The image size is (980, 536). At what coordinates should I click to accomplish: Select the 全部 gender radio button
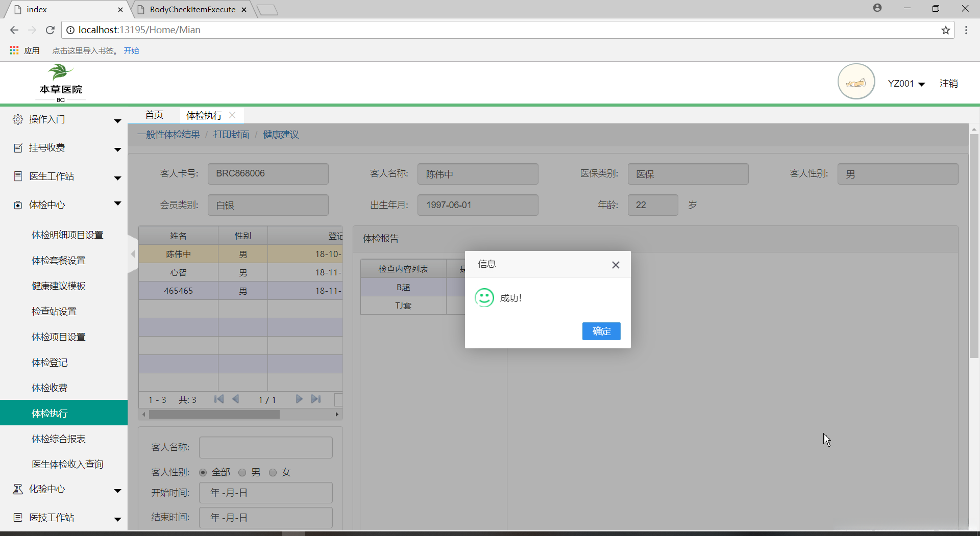point(203,472)
